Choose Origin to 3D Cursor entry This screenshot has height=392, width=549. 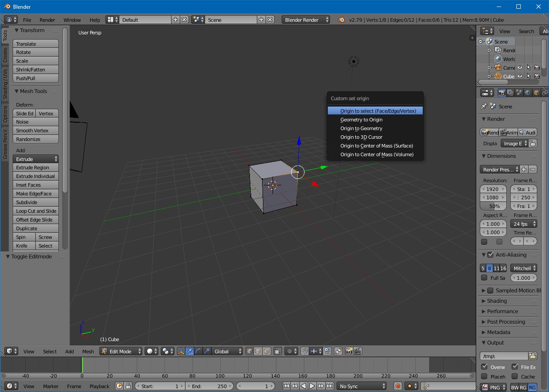coord(375,137)
